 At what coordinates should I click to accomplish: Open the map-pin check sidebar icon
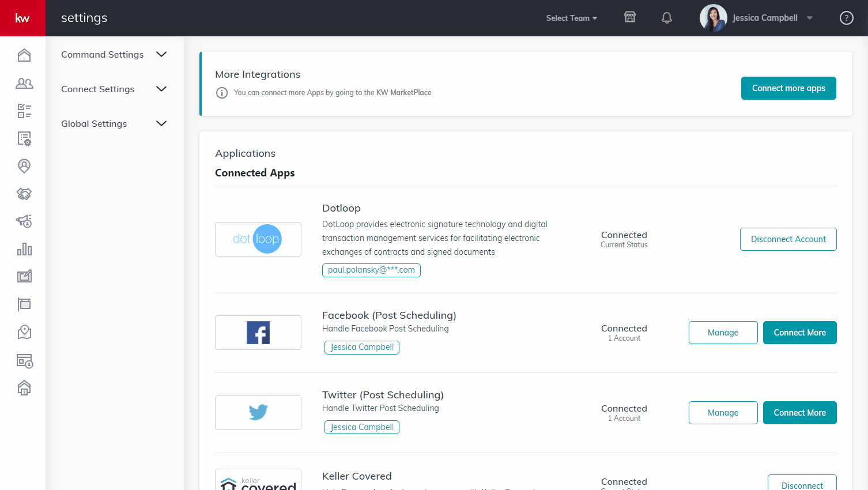pyautogui.click(x=24, y=332)
